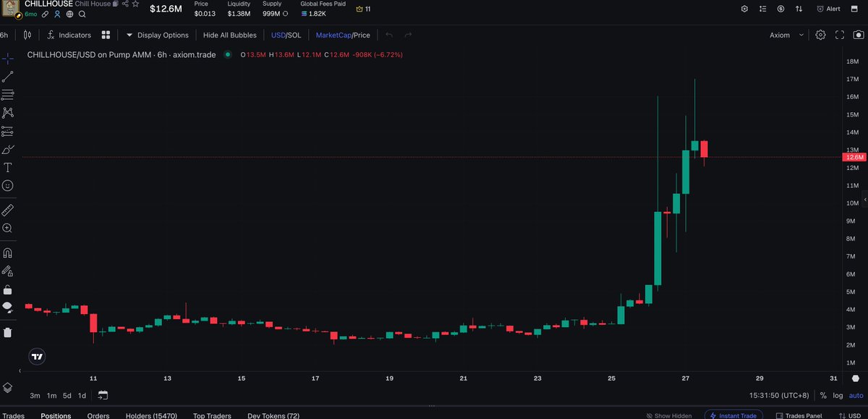Open the hexagon settings icon in header
Viewport: 868px width, 419px height.
pyautogui.click(x=745, y=9)
